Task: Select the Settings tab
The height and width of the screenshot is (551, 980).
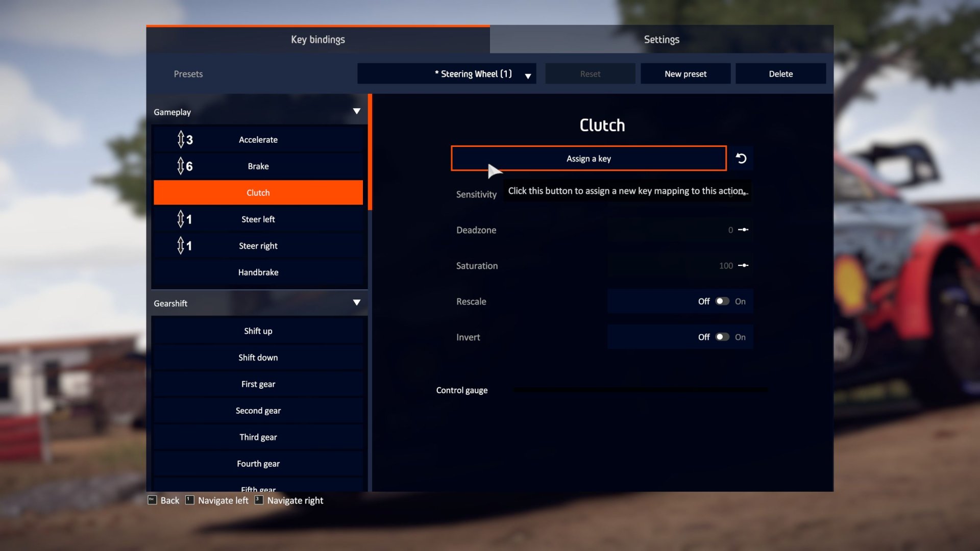Action: click(661, 38)
